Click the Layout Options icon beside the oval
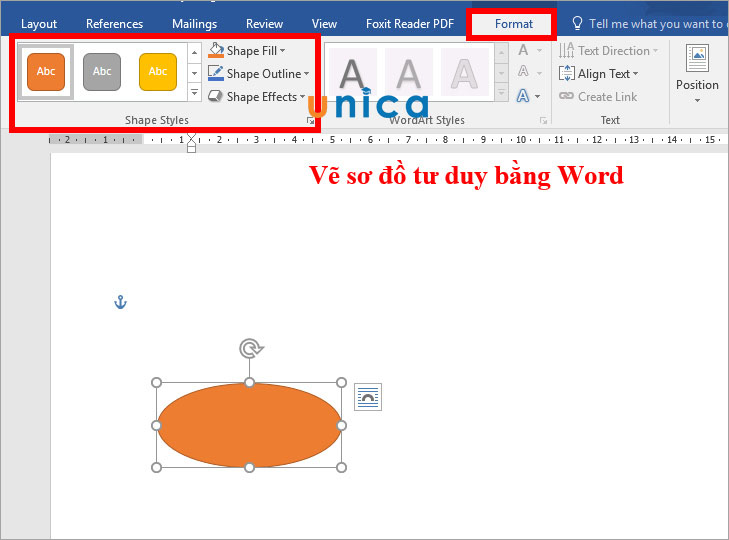 368,397
